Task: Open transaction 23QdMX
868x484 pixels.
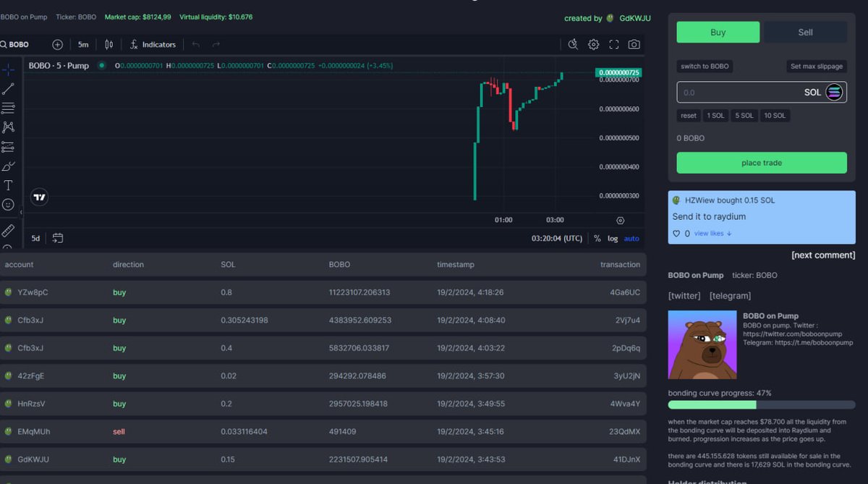Action: (624, 432)
